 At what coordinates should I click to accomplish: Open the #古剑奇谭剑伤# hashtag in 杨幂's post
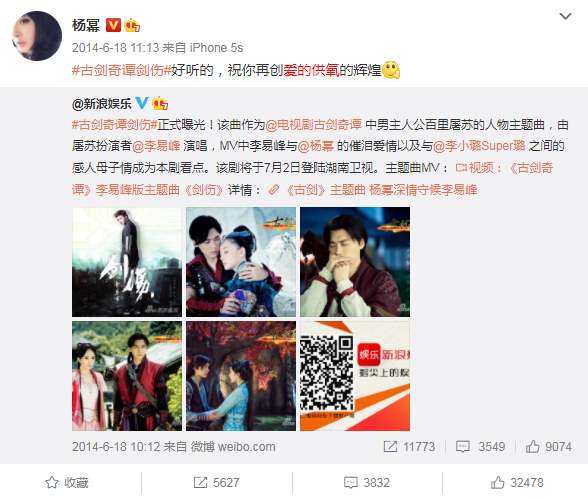[x=122, y=70]
